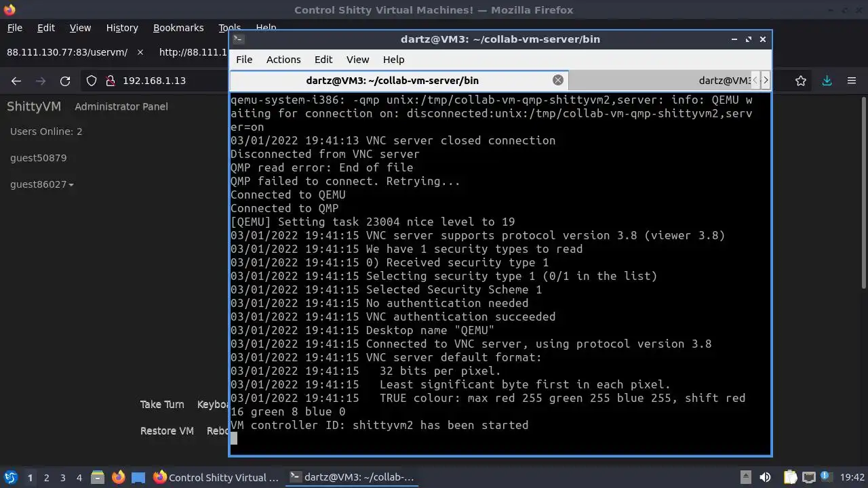Open the Firefox downloads panel
Screen dimensions: 868x488
pyautogui.click(x=827, y=81)
